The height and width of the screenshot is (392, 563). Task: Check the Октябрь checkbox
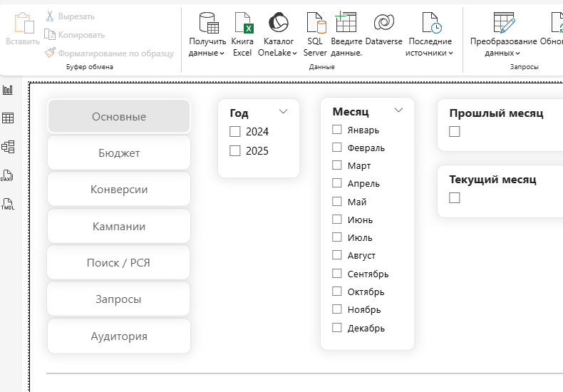click(x=337, y=291)
